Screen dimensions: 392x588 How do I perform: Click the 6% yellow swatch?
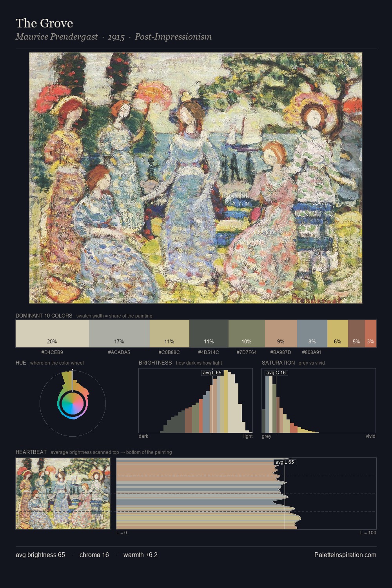338,334
